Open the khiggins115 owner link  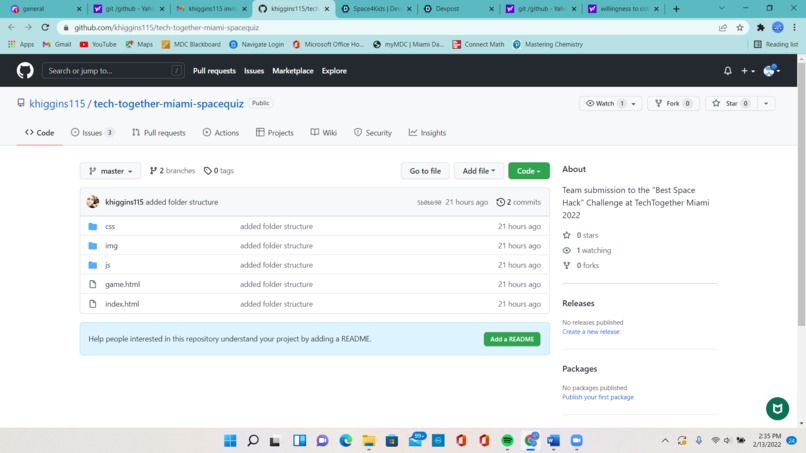(57, 103)
